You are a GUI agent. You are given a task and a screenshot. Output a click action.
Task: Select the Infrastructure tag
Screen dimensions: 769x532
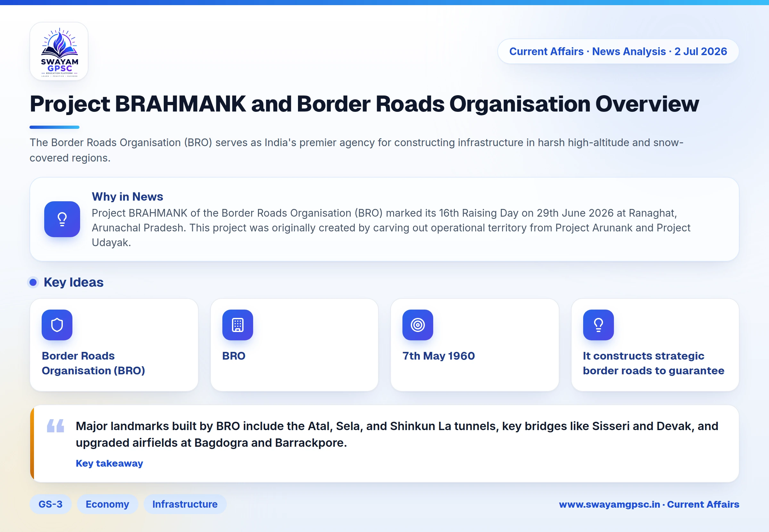click(185, 504)
